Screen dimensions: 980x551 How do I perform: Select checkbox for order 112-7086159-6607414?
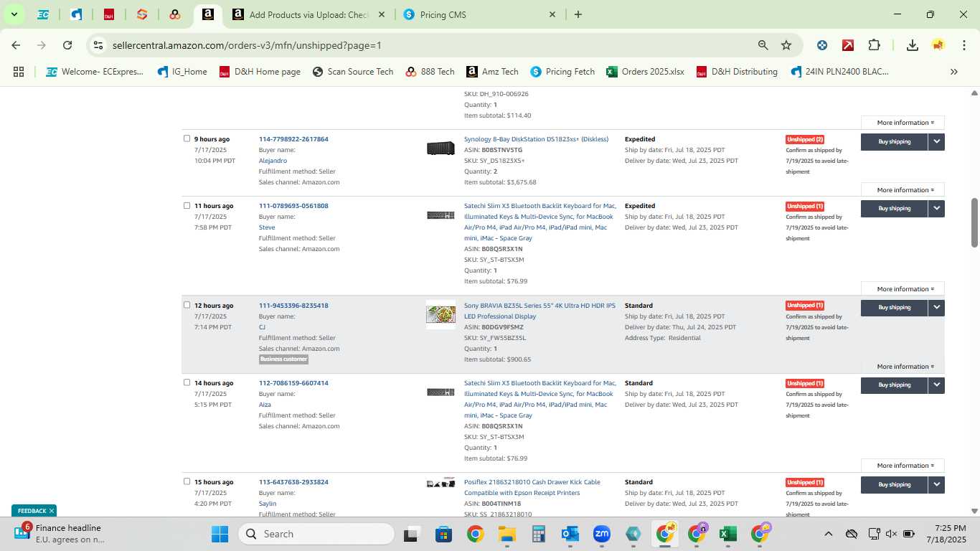tap(187, 382)
